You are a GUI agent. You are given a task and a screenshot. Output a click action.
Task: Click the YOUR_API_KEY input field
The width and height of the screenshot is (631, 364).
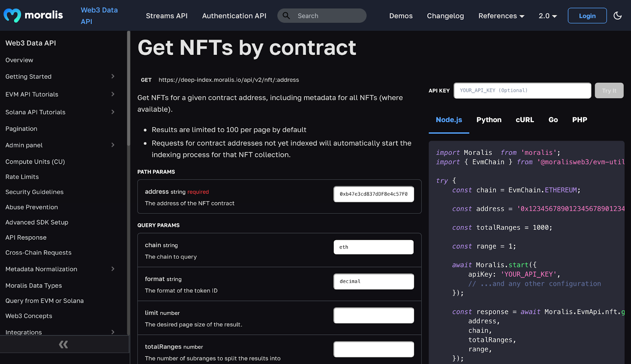click(522, 90)
